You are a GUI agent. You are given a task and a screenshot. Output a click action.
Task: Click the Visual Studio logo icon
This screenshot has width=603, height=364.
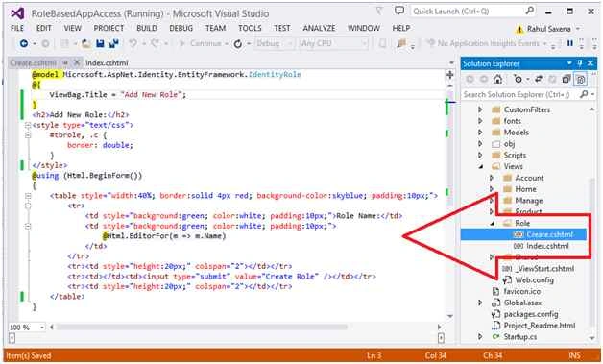point(17,13)
